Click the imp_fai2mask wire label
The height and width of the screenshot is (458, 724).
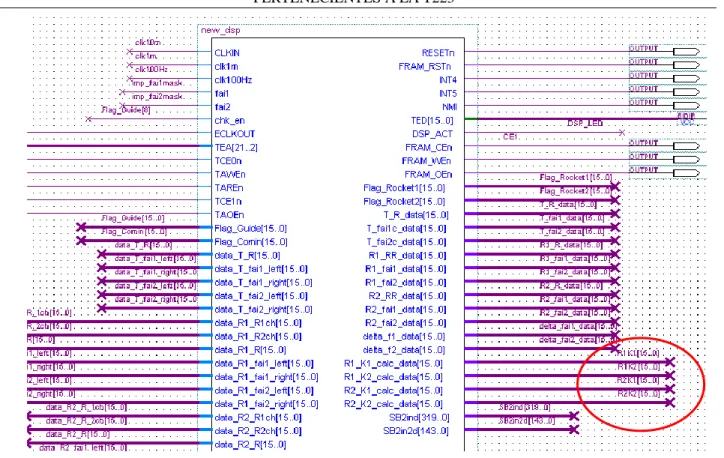click(x=158, y=96)
